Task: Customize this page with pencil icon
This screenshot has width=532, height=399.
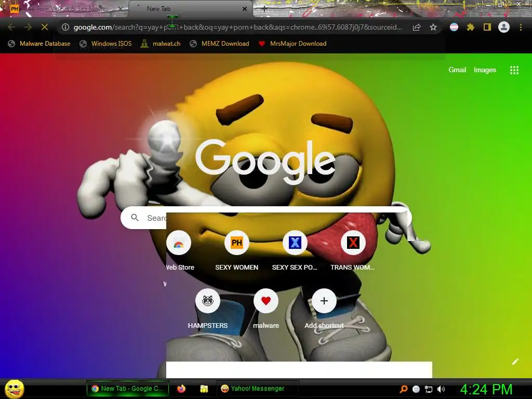Action: coord(515,362)
